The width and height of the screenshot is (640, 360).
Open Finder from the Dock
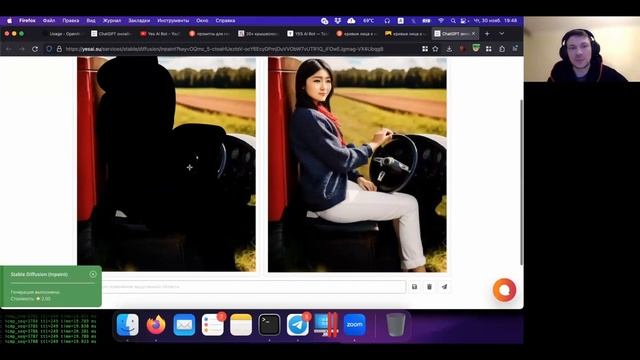tap(128, 325)
